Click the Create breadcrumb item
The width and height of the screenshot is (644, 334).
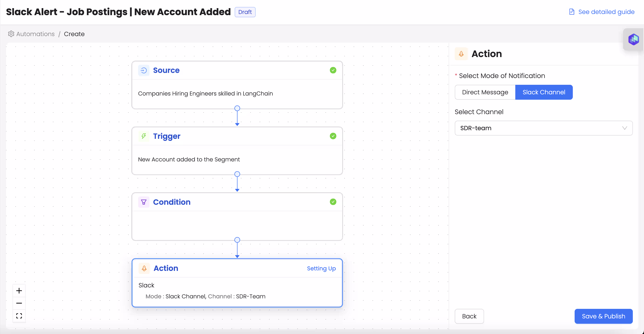[x=74, y=34]
